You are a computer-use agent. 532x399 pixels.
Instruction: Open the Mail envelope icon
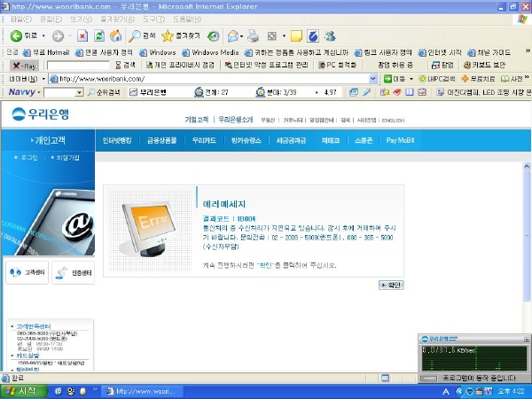[x=233, y=36]
